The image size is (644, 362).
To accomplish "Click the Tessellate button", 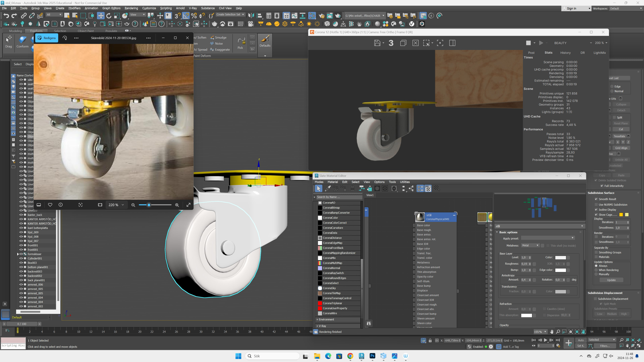I will [619, 136].
